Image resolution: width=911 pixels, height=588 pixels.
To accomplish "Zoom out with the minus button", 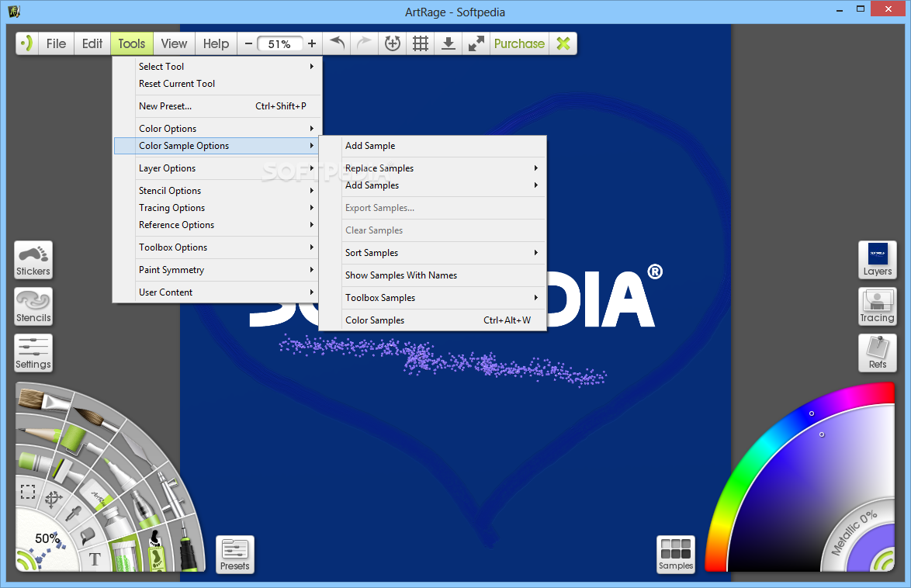I will [248, 43].
